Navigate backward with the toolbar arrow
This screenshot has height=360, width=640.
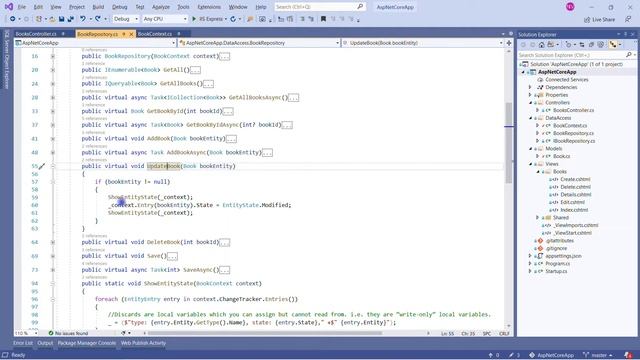12,19
